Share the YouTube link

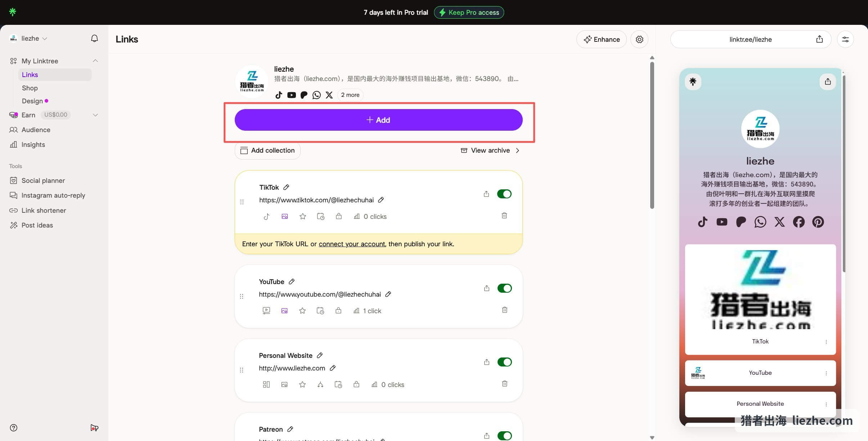487,288
